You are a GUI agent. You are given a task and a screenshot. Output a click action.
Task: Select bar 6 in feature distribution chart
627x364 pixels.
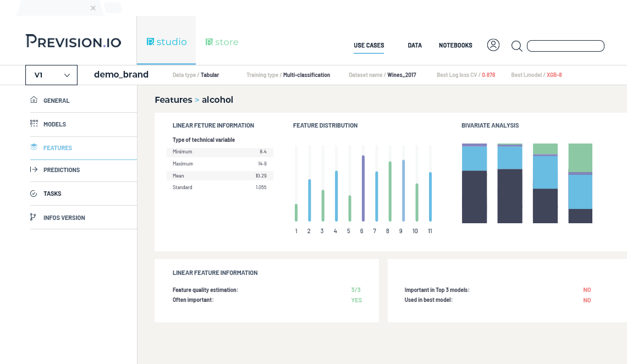[362, 188]
